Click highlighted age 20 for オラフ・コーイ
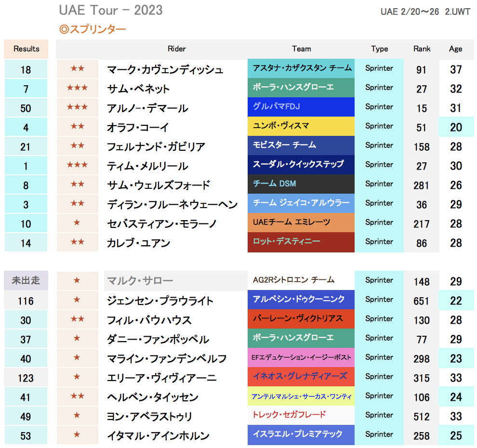Screen dimensions: 477x448 tap(456, 127)
